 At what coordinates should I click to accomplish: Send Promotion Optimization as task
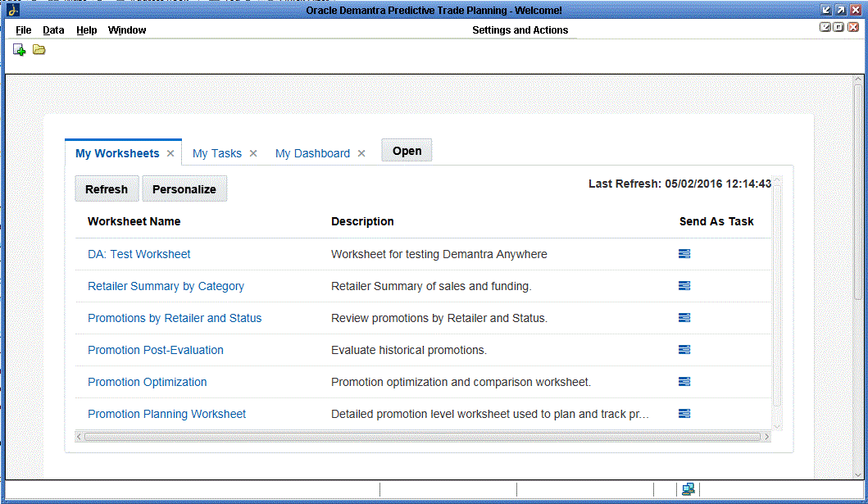tap(684, 382)
